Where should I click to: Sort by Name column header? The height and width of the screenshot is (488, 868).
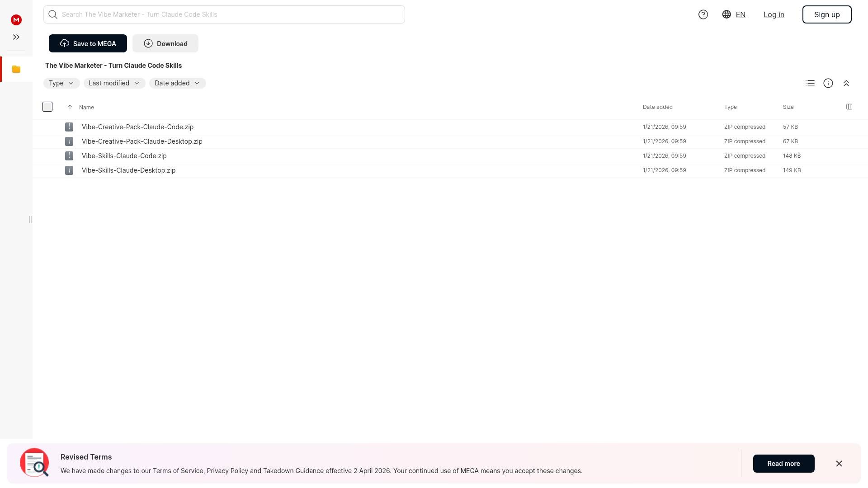pyautogui.click(x=86, y=108)
